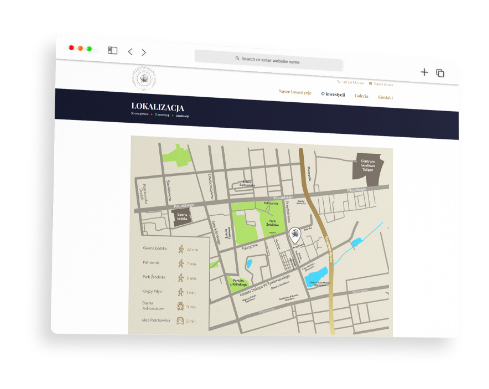This screenshot has width=489, height=389.
Task: Go forward with the right arrow
Action: tap(144, 52)
